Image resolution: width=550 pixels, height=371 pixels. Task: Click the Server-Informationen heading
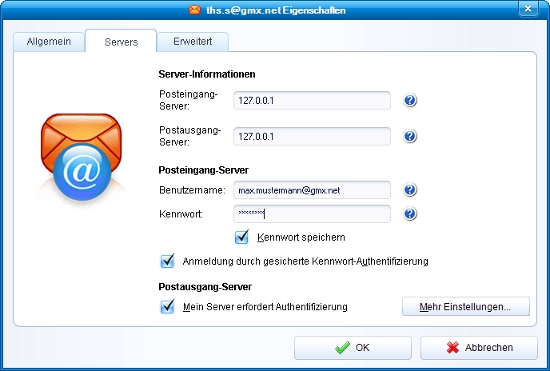(x=207, y=74)
